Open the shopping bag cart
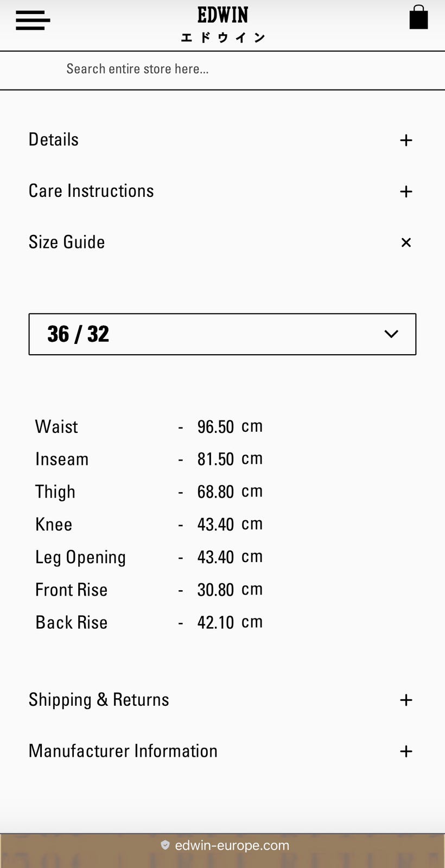 (418, 17)
